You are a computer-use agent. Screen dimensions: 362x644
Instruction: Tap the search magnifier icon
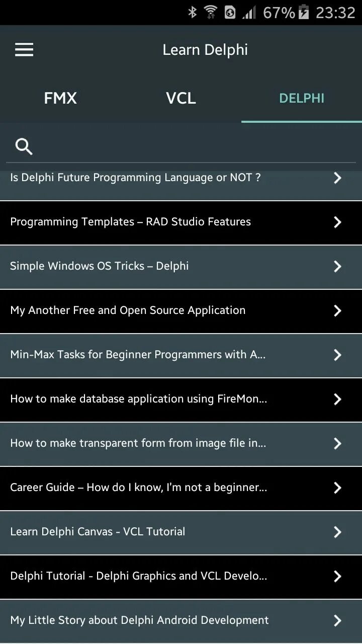(x=24, y=146)
